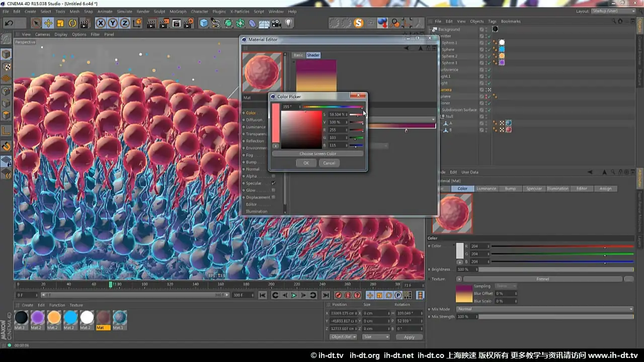Click the hue rainbow slider
Viewport: 644px width, 362px height.
(x=333, y=107)
